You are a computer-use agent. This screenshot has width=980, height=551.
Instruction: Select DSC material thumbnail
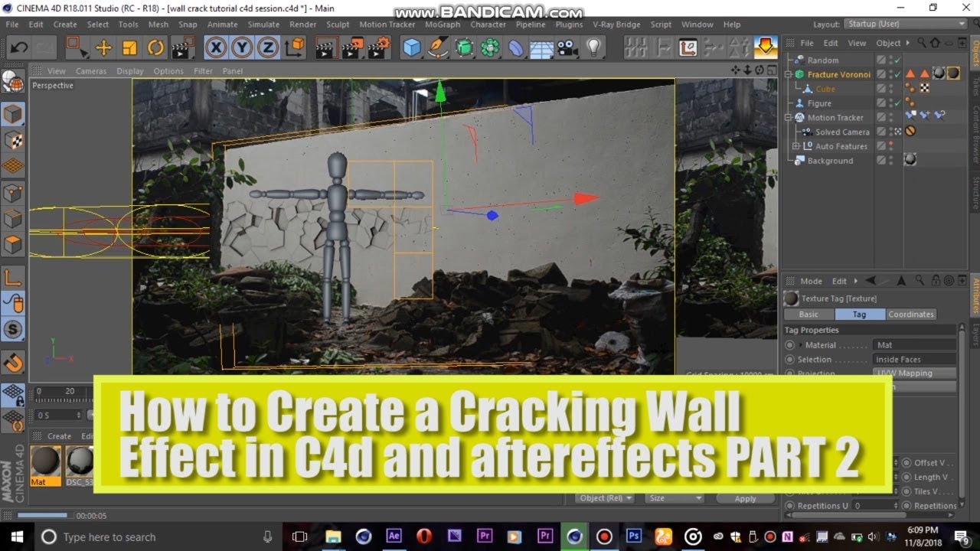click(80, 466)
